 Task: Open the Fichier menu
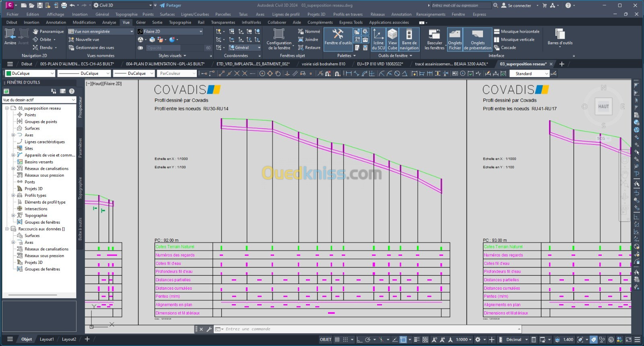(x=12, y=14)
